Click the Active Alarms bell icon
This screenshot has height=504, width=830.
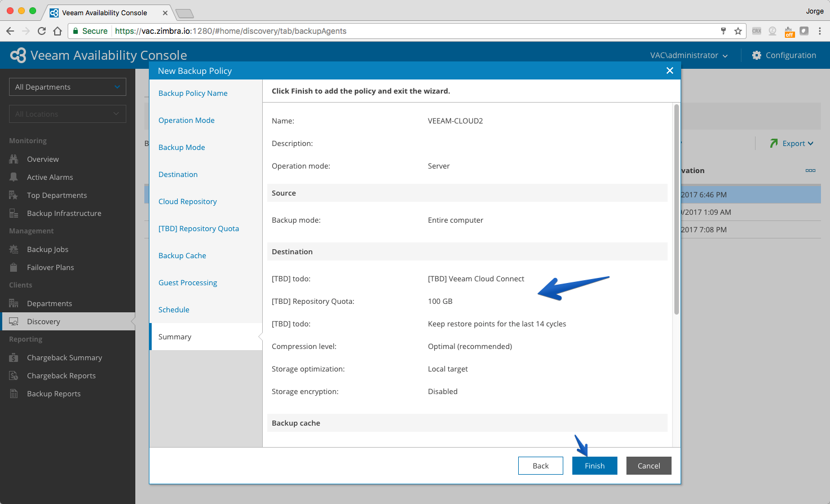click(14, 177)
